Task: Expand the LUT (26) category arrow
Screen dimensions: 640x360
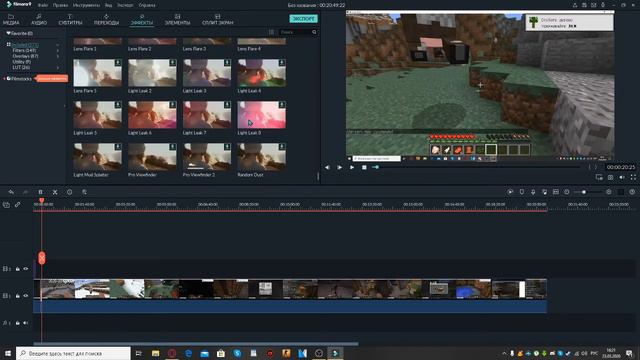Action: tap(58, 67)
